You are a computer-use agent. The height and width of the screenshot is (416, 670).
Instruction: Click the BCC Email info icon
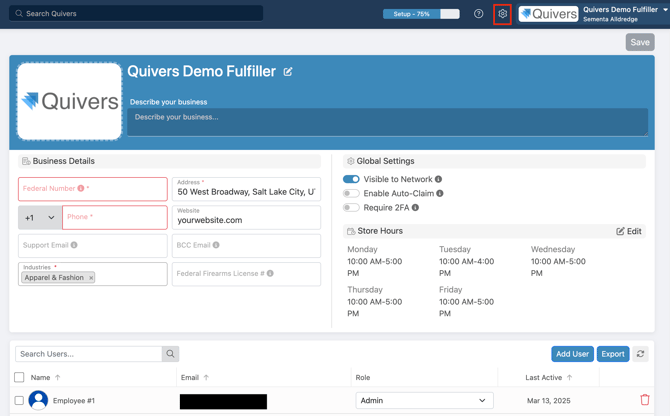coord(216,245)
